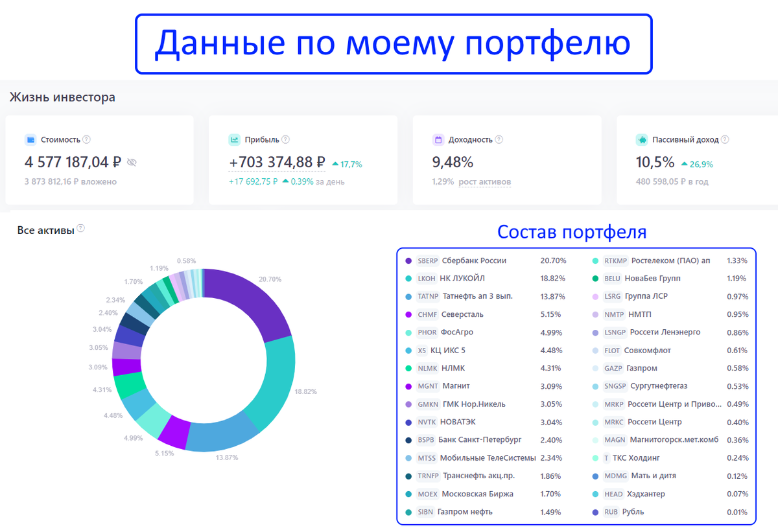The width and height of the screenshot is (778, 532).
Task: Select the blue Tatneft 13.87% donut segment
Action: pyautogui.click(x=224, y=435)
